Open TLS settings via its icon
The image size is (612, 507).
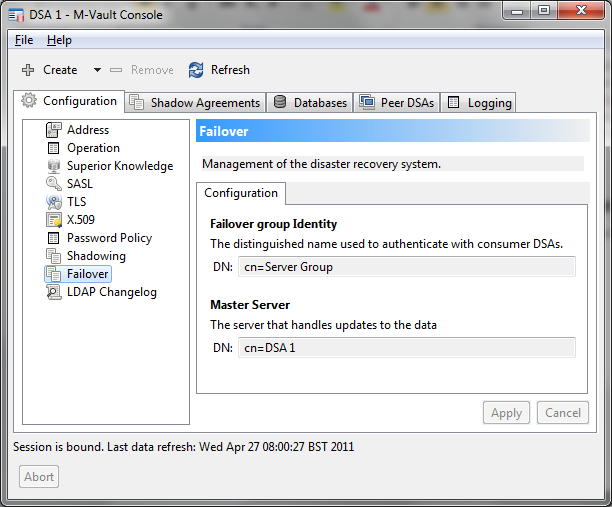[x=54, y=202]
